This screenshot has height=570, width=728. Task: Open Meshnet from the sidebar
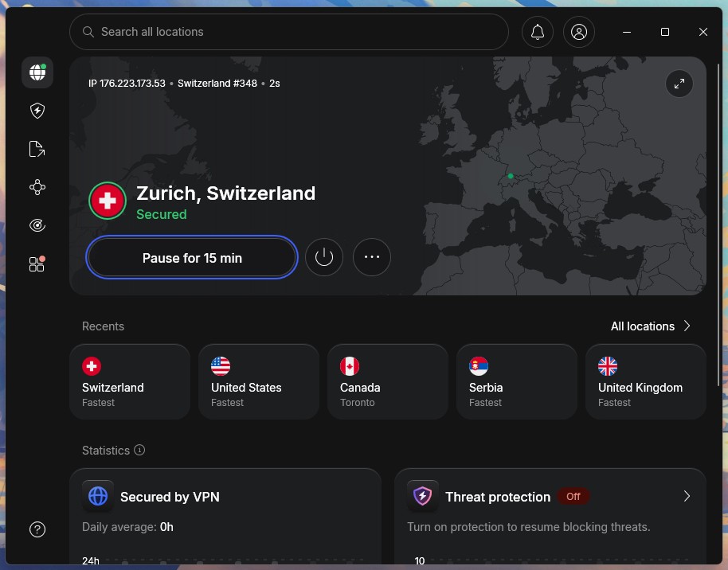tap(37, 187)
